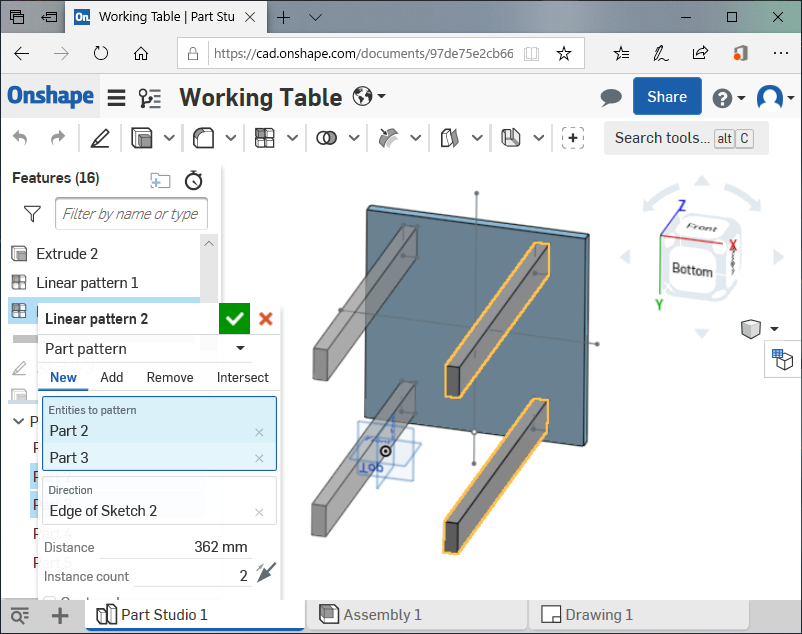
Task: Open Plane tool options dropdown
Action: (477, 138)
